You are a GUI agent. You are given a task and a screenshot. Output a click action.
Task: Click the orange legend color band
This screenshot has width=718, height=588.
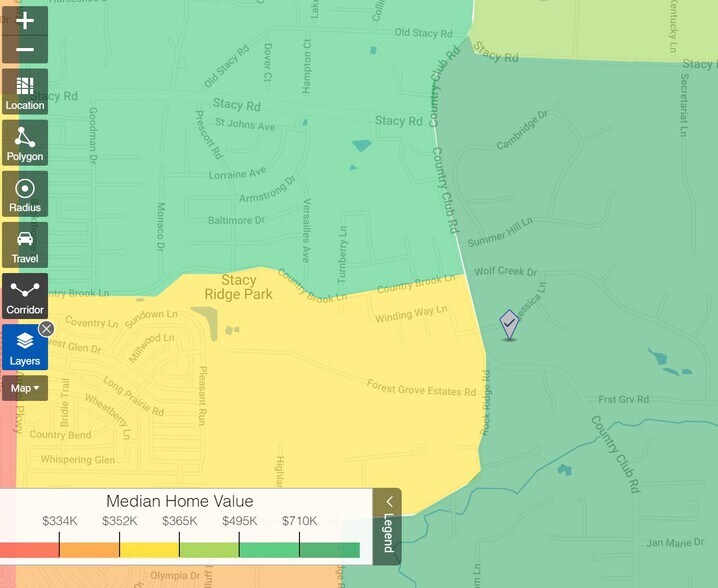89,550
